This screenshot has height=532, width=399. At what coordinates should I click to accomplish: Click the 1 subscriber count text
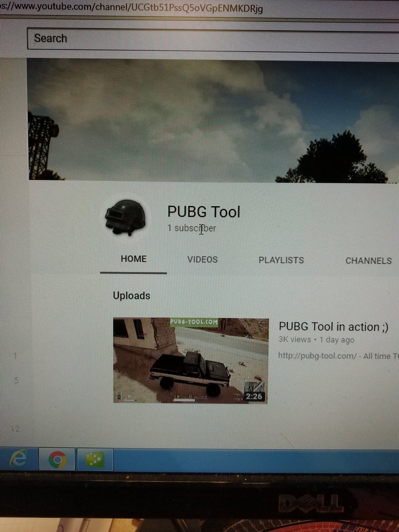(192, 228)
